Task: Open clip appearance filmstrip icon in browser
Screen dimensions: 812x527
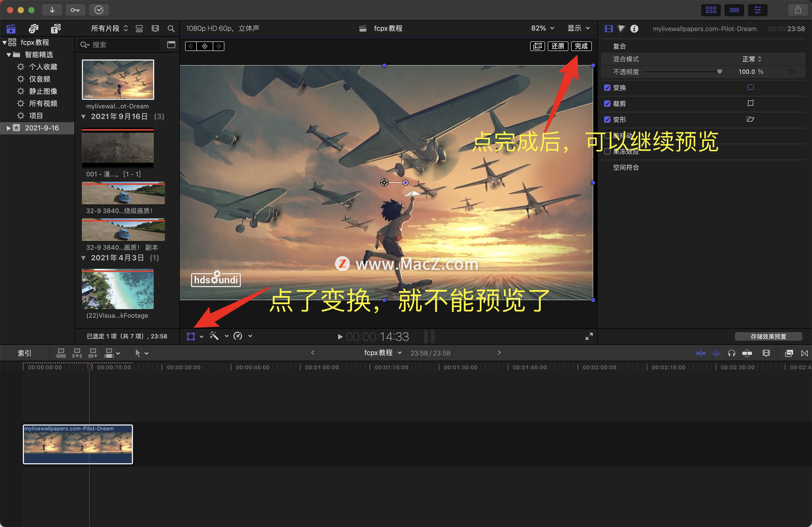Action: click(x=155, y=29)
